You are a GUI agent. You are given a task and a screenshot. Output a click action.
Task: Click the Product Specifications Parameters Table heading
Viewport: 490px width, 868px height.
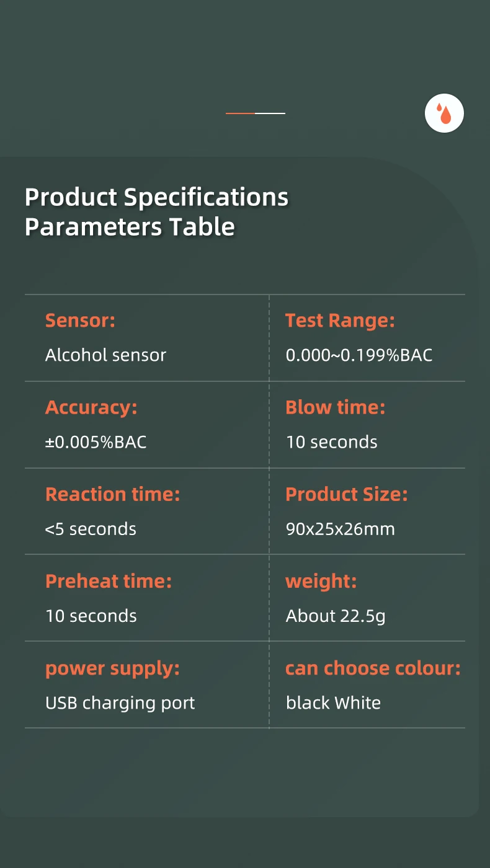point(156,211)
